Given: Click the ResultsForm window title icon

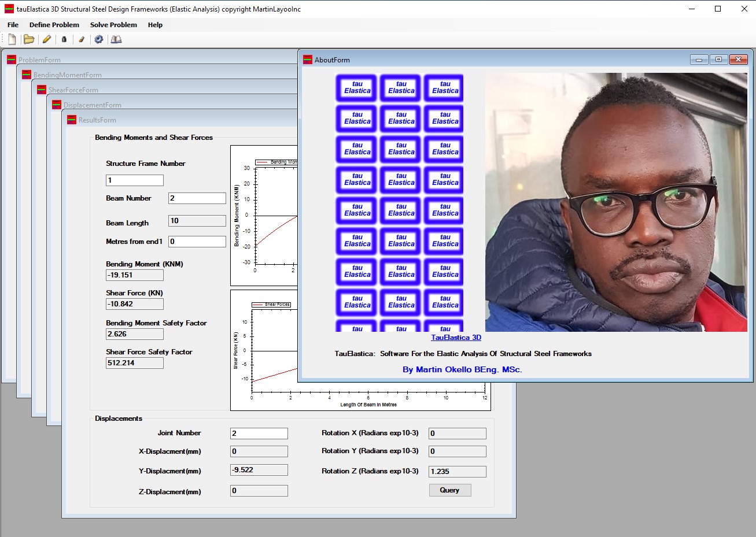Looking at the screenshot, I should click(72, 120).
